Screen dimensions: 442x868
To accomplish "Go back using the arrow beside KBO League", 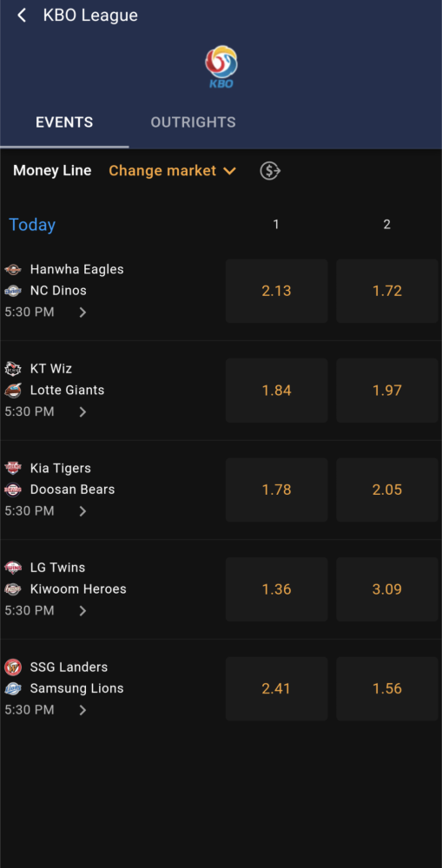I will 23,16.
